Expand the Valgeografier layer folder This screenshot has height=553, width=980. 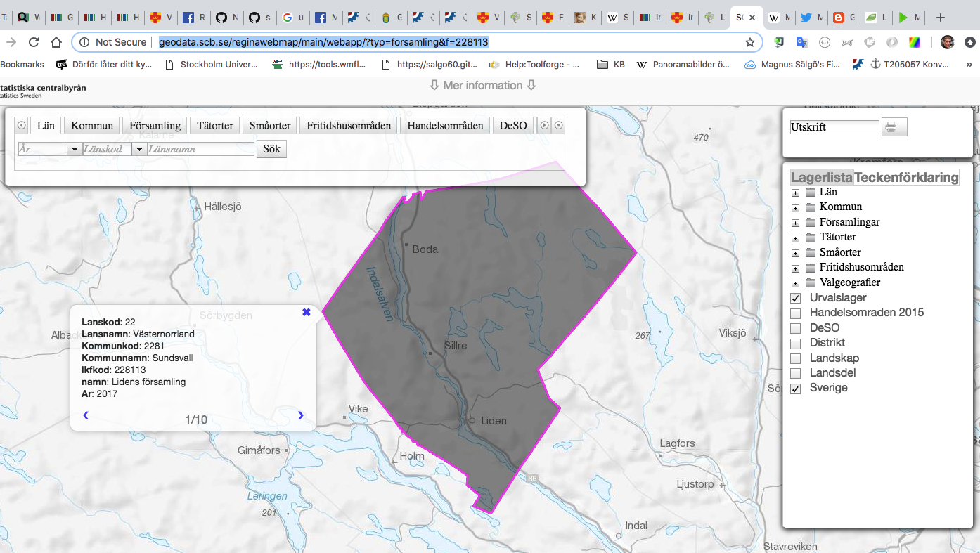coord(795,283)
